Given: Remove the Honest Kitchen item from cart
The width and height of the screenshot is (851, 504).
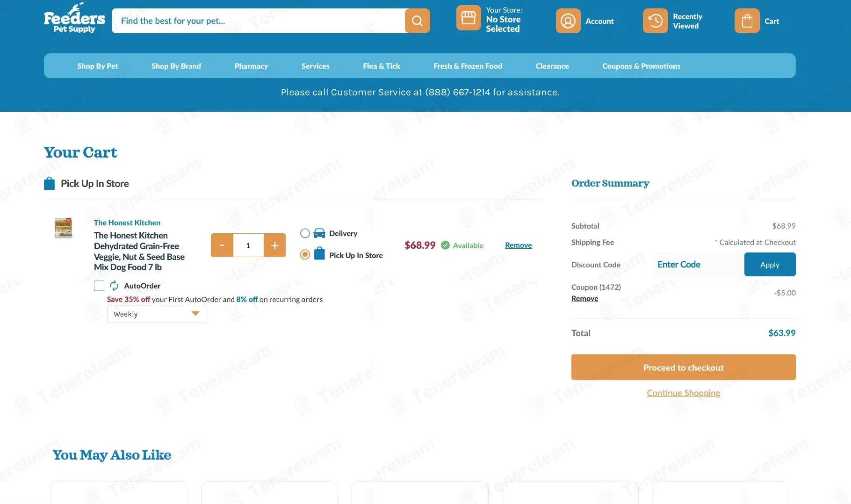Looking at the screenshot, I should tap(518, 245).
